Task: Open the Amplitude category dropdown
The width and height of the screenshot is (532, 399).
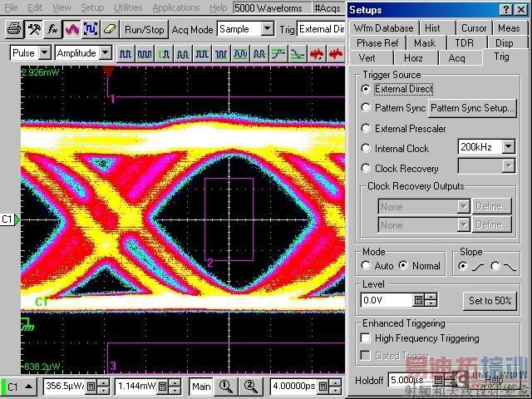Action: point(106,53)
